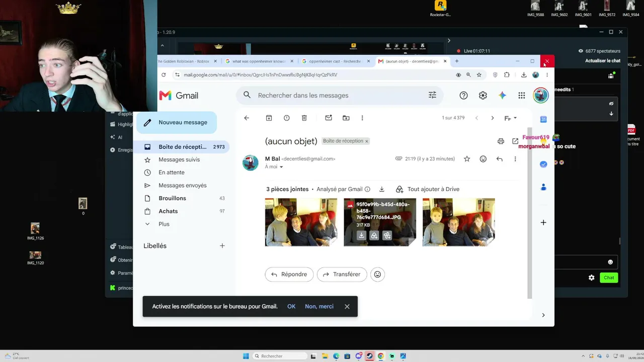The image size is (644, 362).
Task: Print the email conversation
Action: coord(501,141)
